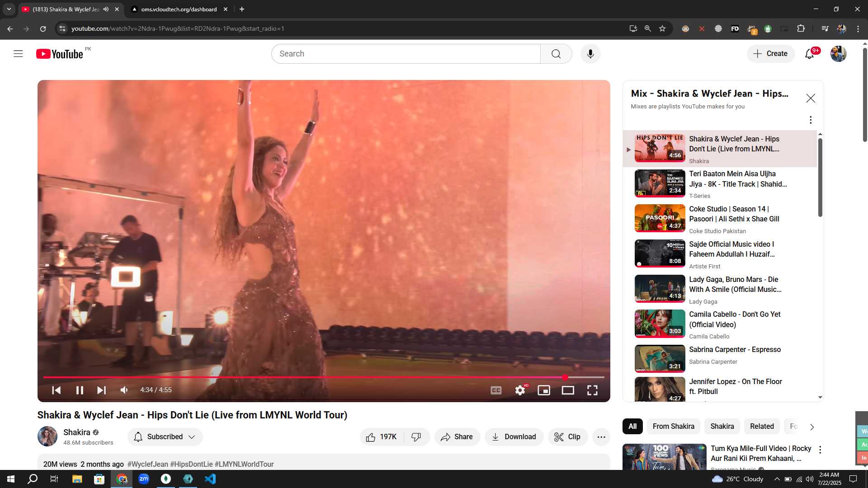Image resolution: width=868 pixels, height=488 pixels.
Task: Switch to theater mode
Action: (x=568, y=390)
